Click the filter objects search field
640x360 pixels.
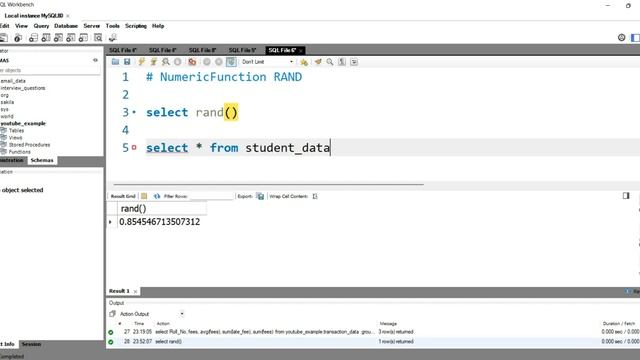coord(50,70)
